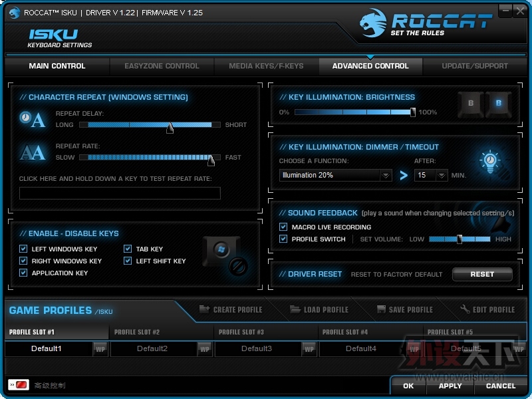This screenshot has width=532, height=399.
Task: Click the WP button beside Default1
Action: 100,349
